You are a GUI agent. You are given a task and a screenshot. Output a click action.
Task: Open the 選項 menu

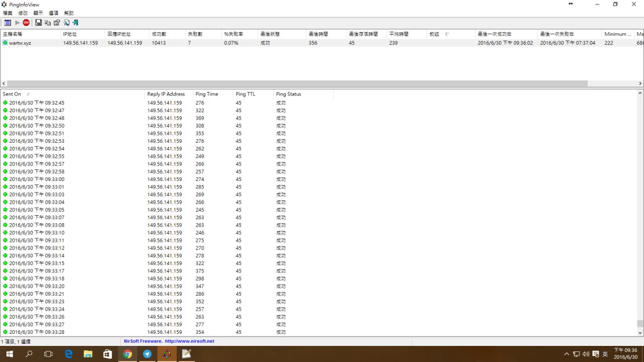coord(53,13)
